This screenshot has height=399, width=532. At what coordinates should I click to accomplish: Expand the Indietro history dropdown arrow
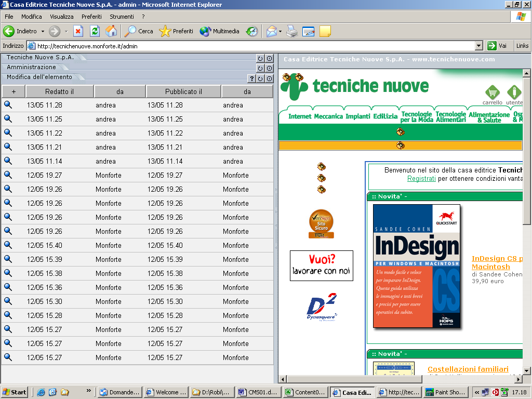click(x=43, y=31)
